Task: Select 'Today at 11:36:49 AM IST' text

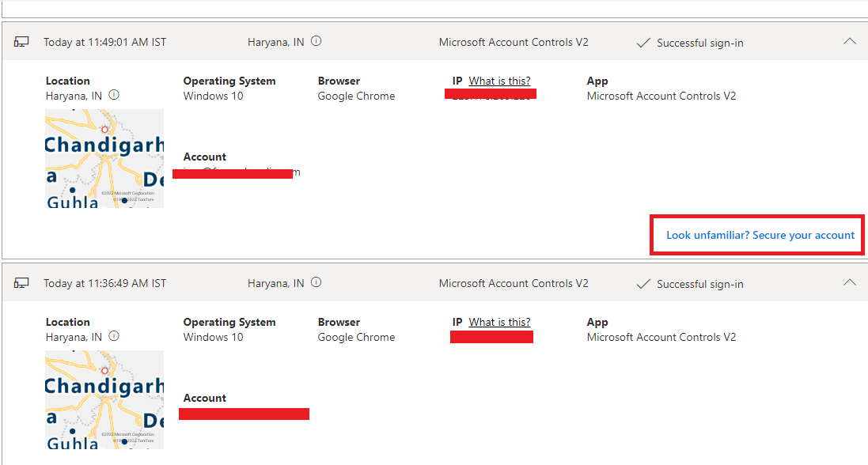Action: tap(104, 283)
